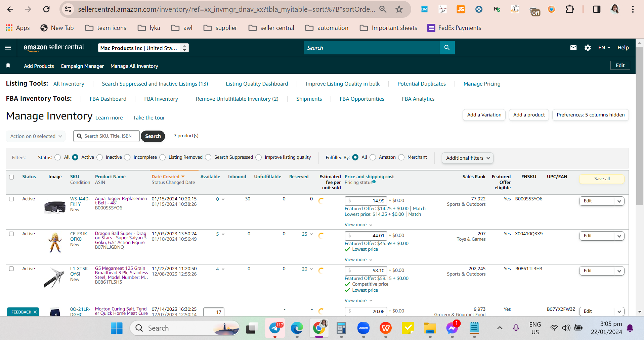
Task: Check the Dragon Ball Super row checkbox
Action: pos(11,234)
